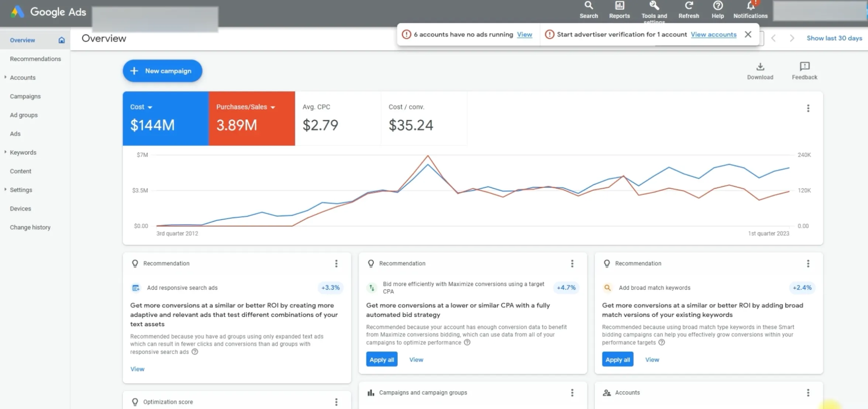Open the Purchases/Sales metric dropdown

tap(273, 107)
